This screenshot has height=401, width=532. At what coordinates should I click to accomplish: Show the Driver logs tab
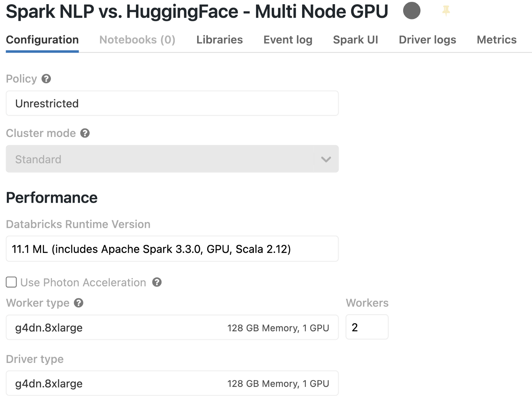427,40
